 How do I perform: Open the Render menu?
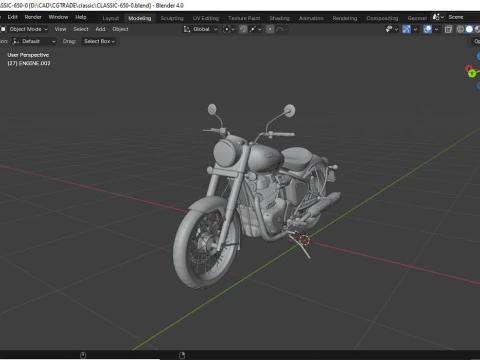(x=33, y=17)
